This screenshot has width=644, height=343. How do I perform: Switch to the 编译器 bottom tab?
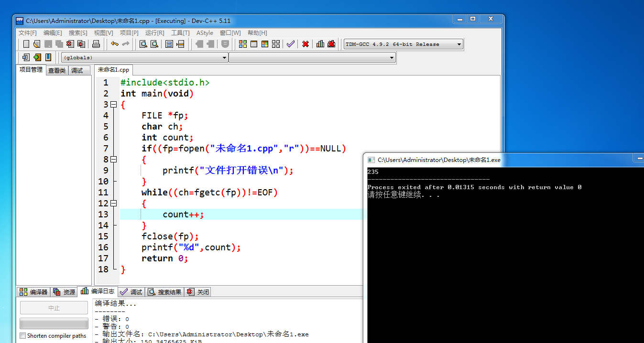click(33, 292)
